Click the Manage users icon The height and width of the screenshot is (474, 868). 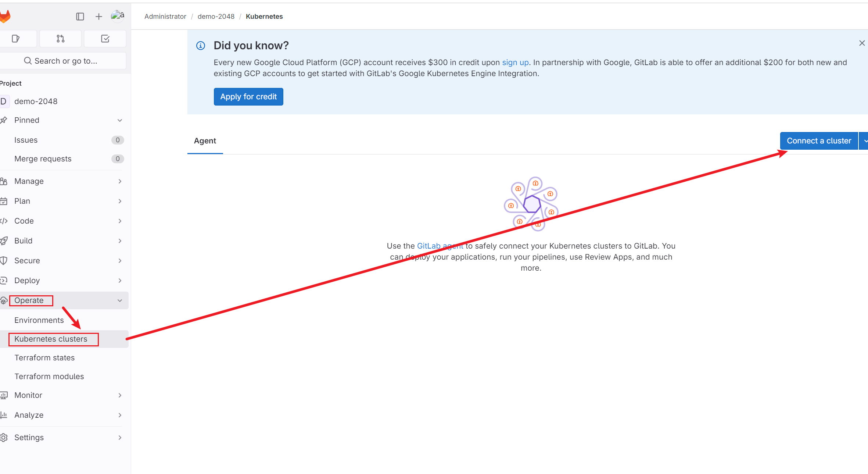[4, 181]
